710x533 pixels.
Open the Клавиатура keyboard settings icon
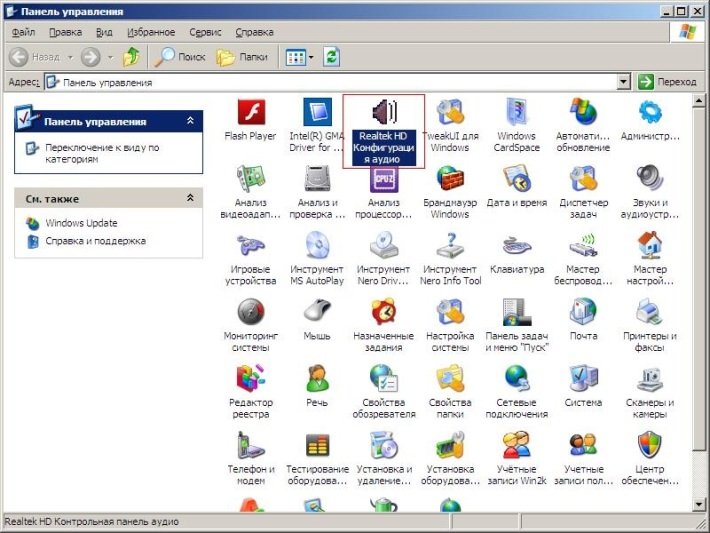point(516,247)
